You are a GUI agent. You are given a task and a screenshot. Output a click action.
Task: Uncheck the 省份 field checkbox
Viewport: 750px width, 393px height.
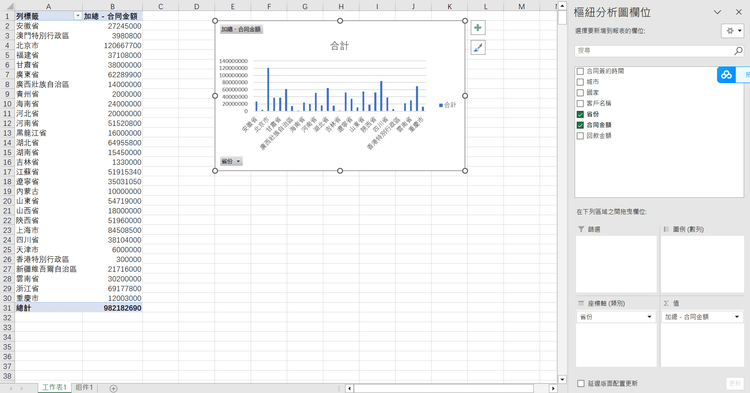pos(580,114)
